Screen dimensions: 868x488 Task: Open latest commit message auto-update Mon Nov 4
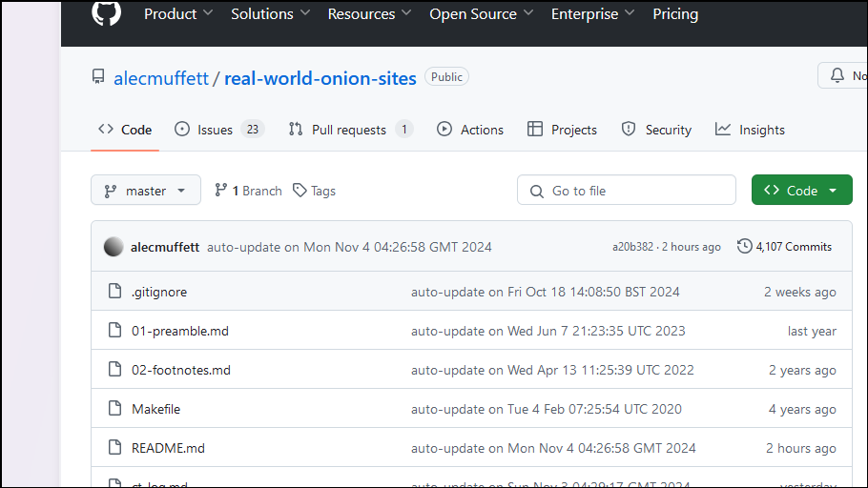click(349, 247)
